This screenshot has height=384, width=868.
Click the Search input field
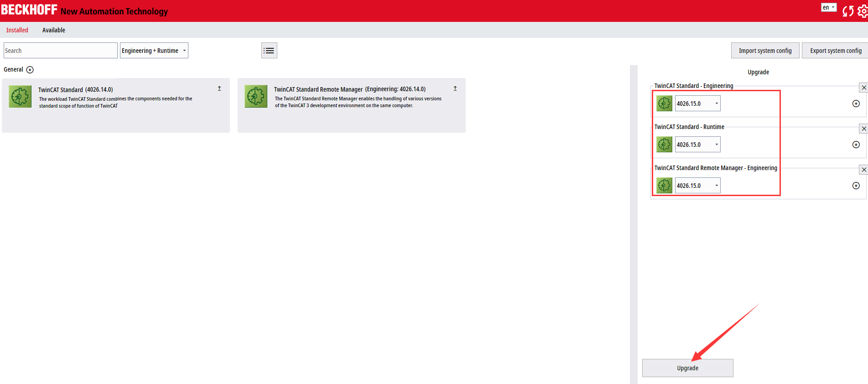tap(61, 51)
